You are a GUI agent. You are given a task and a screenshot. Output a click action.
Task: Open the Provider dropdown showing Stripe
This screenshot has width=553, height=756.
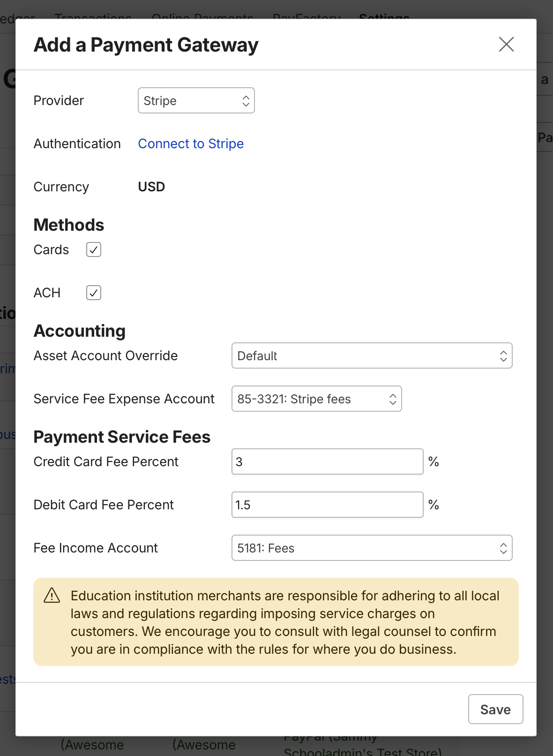tap(196, 100)
